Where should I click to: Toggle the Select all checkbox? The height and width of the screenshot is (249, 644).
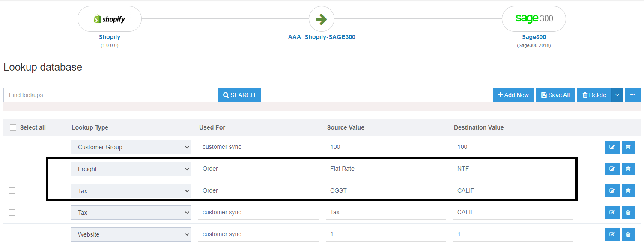[13, 127]
